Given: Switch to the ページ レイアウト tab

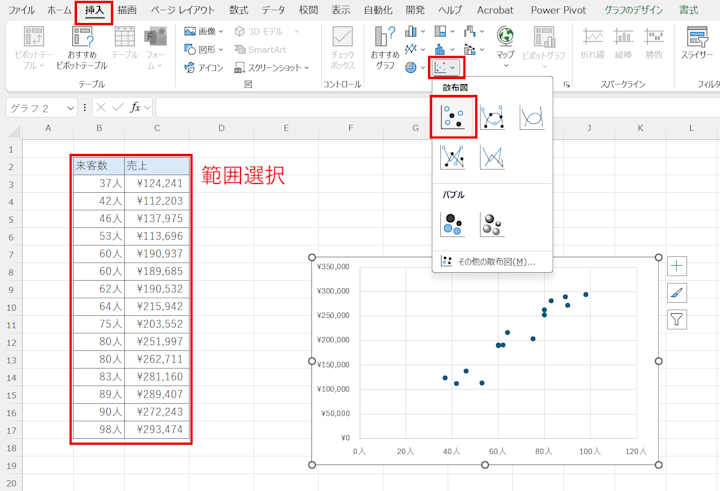Looking at the screenshot, I should [x=183, y=10].
